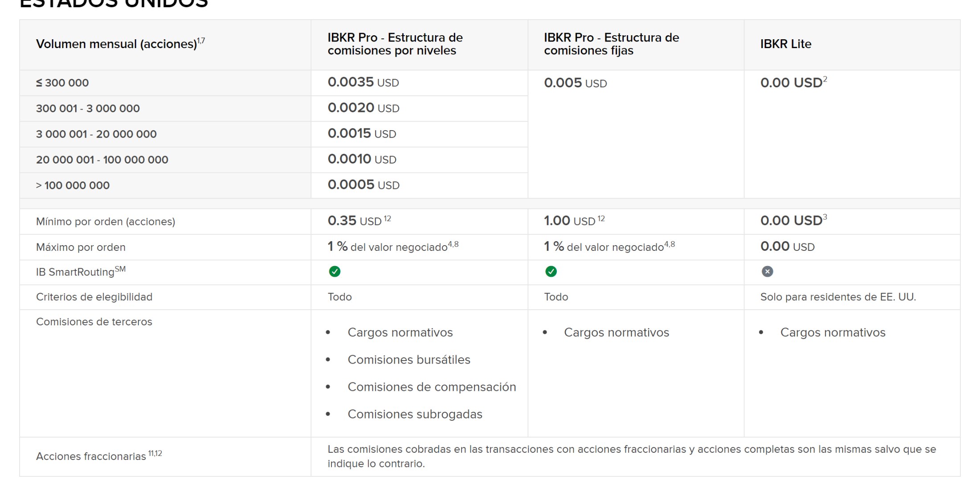This screenshot has height=496, width=980.
Task: Click the "≤ 300 000" volume tier
Action: click(62, 82)
